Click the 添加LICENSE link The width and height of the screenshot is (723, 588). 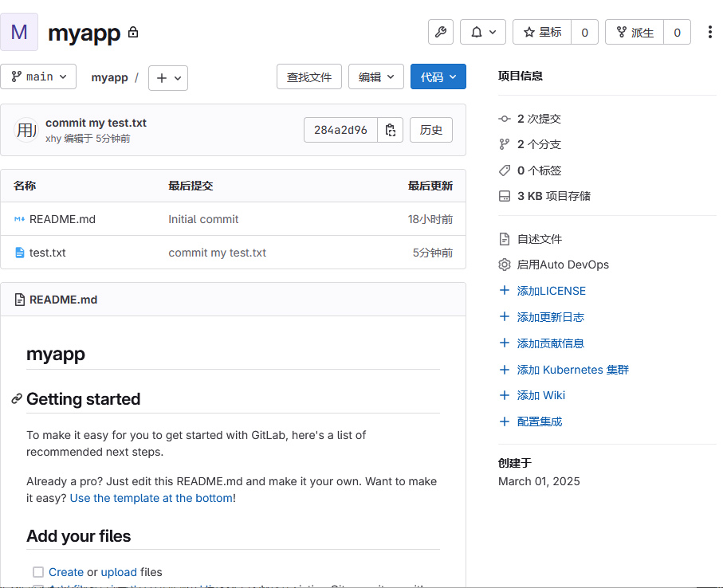point(551,291)
